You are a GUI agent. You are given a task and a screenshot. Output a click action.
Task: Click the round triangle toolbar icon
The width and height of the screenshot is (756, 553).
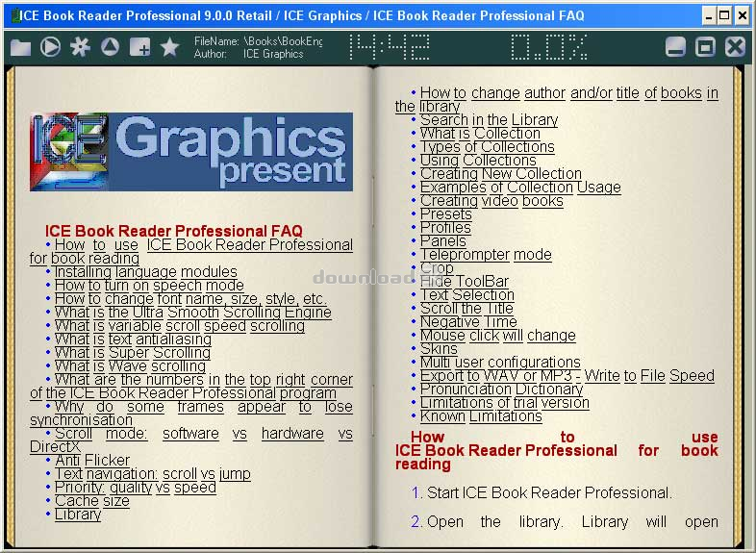[x=110, y=47]
